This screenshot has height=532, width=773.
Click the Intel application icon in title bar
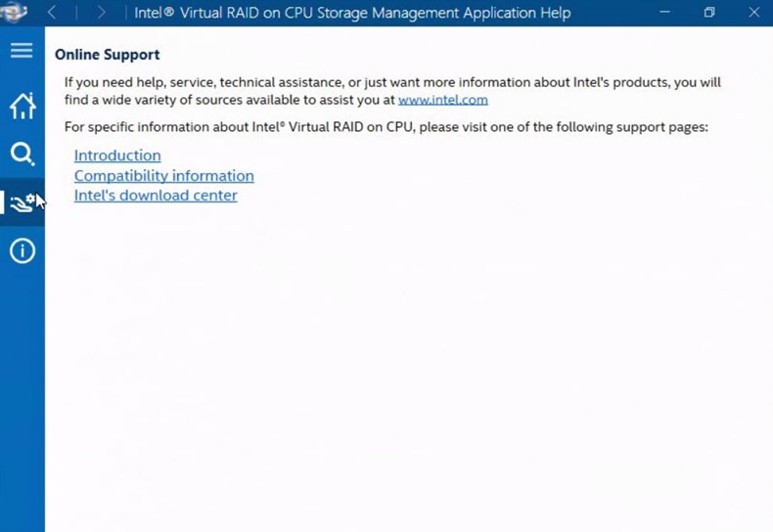[14, 13]
